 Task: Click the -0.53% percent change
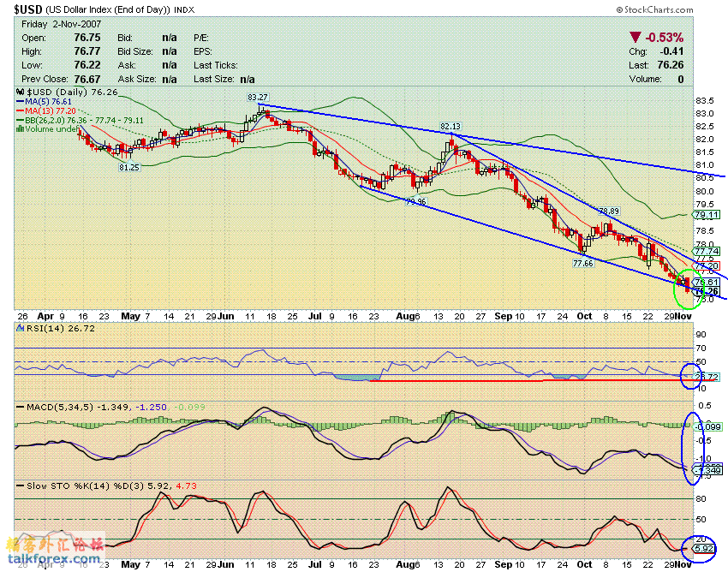(664, 37)
